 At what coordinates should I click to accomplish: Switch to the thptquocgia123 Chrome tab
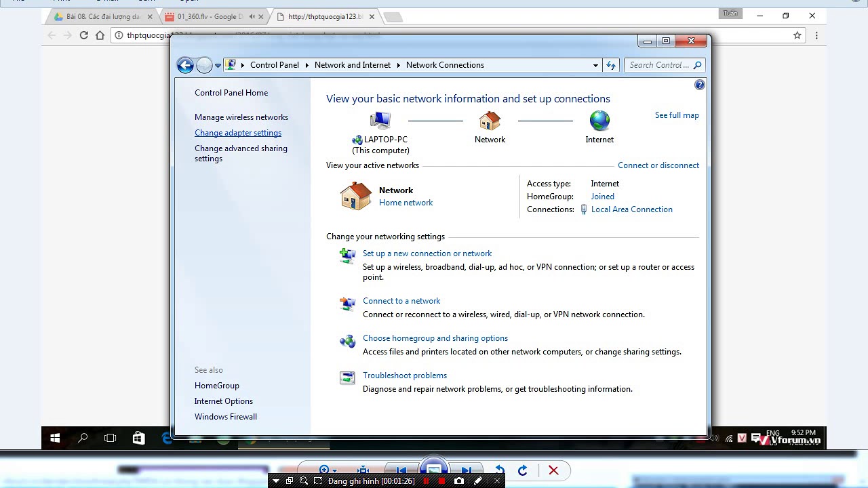(x=325, y=16)
